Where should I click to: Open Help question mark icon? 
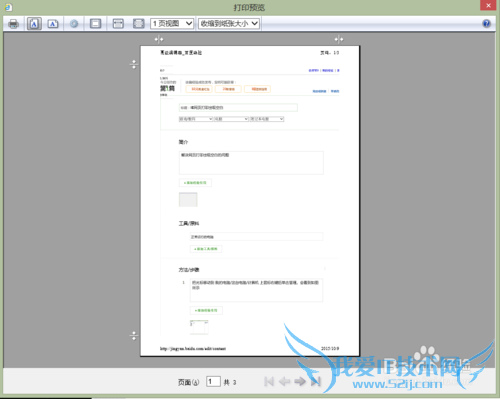[486, 24]
